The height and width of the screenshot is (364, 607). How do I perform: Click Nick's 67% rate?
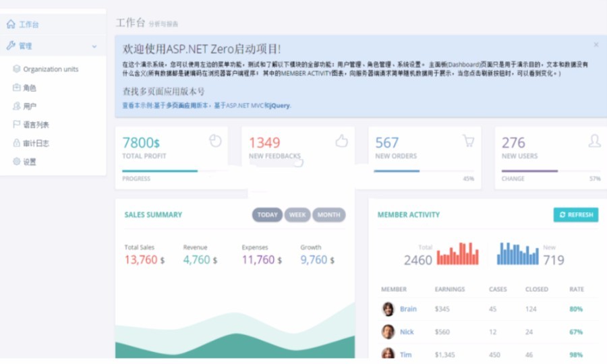[576, 332]
